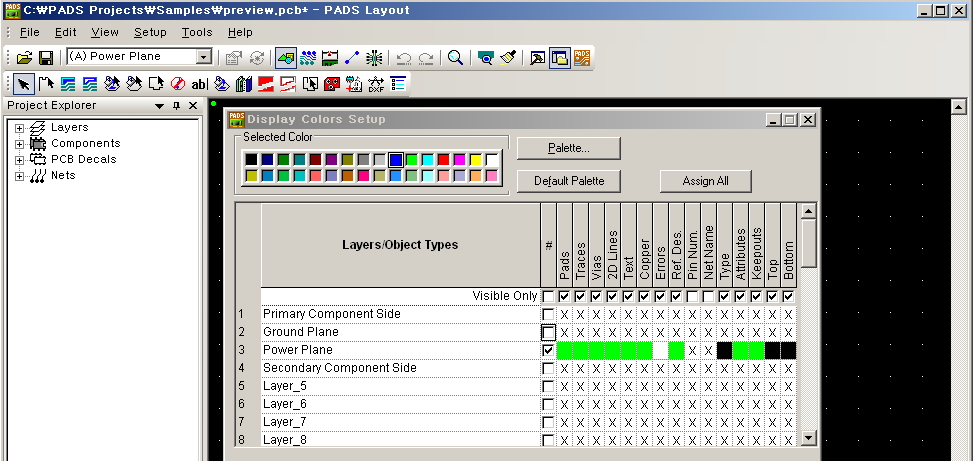Select the red Plane Area tool
Screen dimensions: 975x461
click(266, 83)
